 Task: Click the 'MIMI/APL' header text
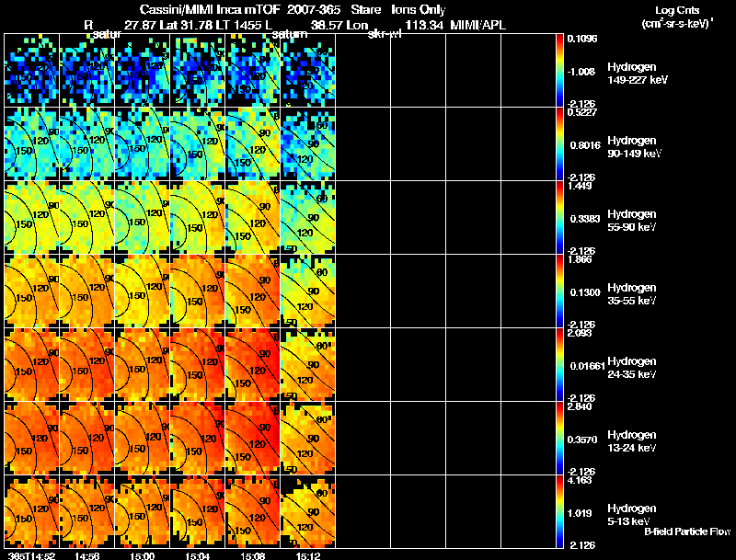click(477, 26)
